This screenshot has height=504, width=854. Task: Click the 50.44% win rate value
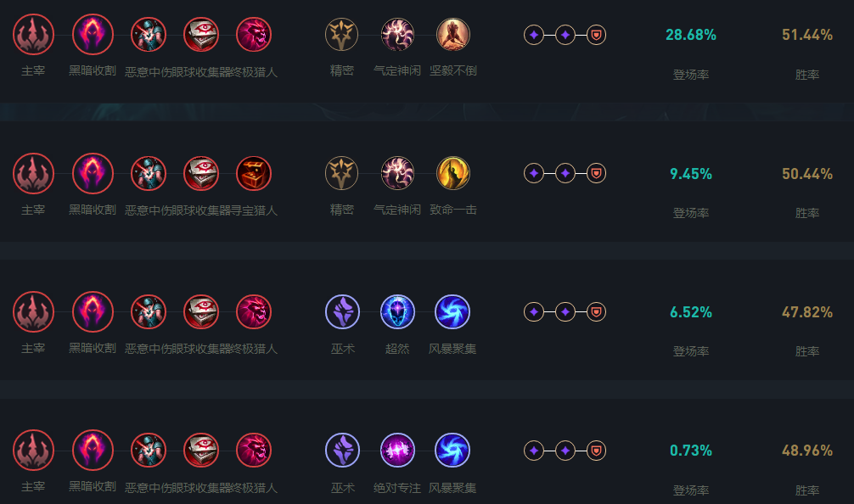coord(807,174)
